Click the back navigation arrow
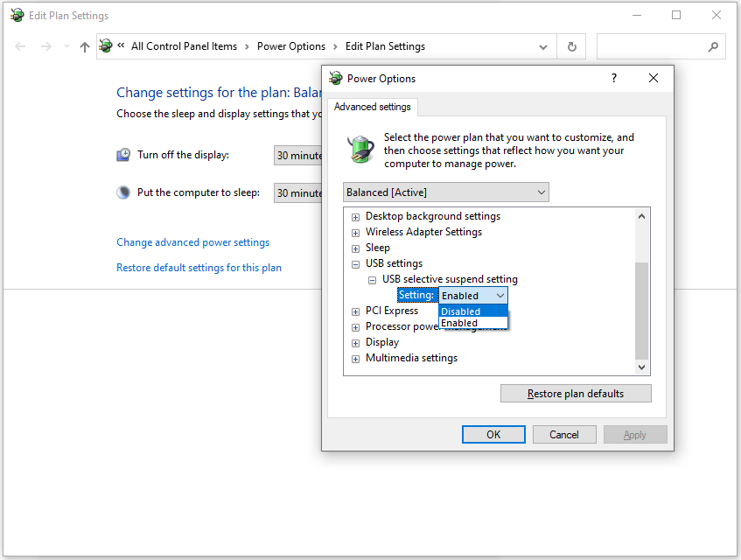Image resolution: width=741 pixels, height=560 pixels. point(20,45)
